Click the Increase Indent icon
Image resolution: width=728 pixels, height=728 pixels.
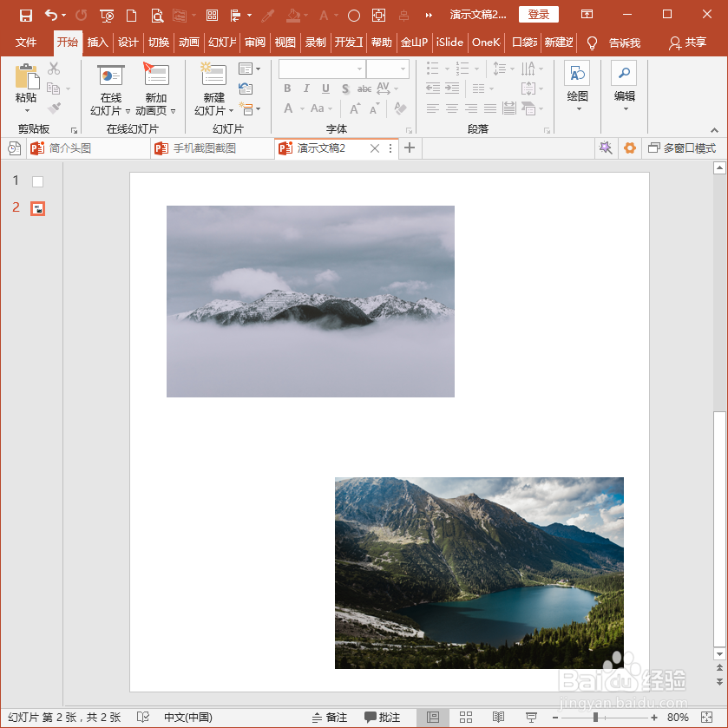pos(452,89)
